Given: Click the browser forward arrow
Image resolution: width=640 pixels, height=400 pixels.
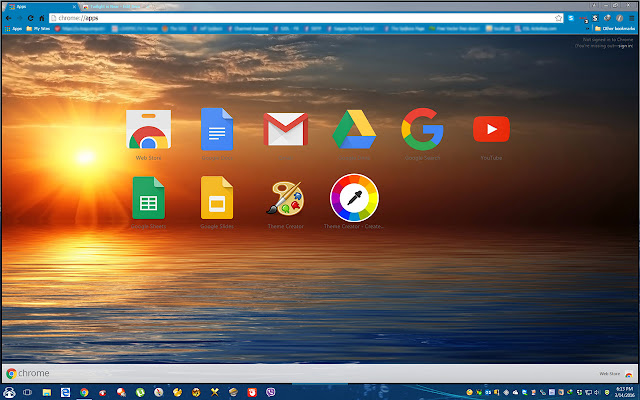Looking at the screenshot, I should 19,18.
